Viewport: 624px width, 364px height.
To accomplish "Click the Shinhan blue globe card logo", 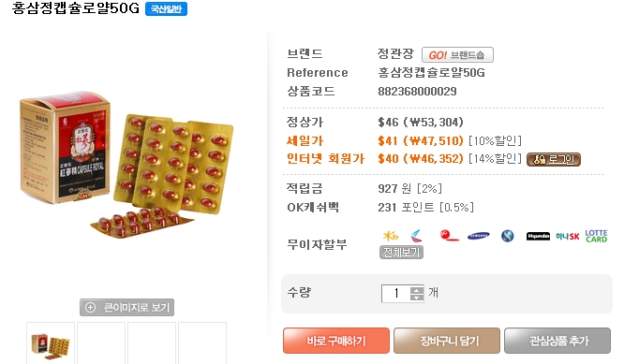I will [508, 236].
